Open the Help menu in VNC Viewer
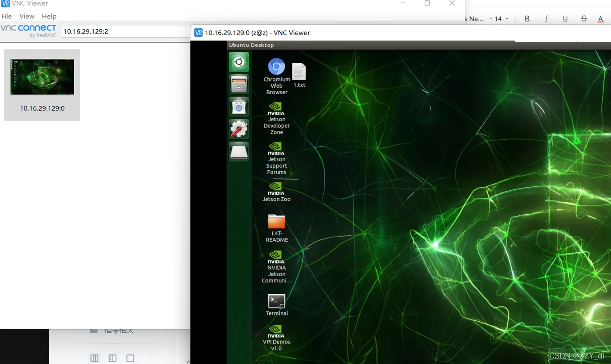 [x=49, y=16]
